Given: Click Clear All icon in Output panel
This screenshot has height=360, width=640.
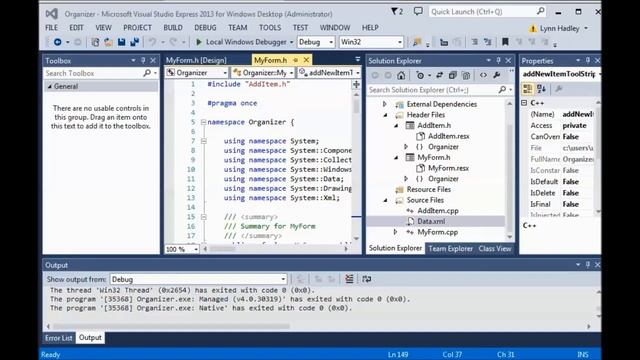Looking at the screenshot, I should (x=349, y=279).
